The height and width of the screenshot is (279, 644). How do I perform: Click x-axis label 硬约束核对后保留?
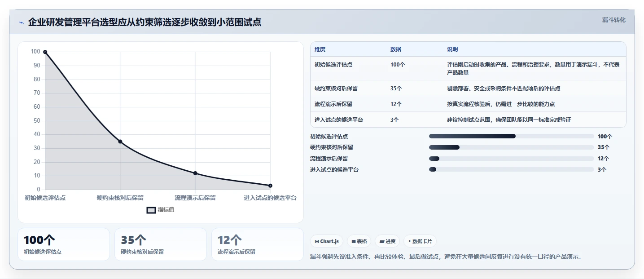[x=120, y=198]
